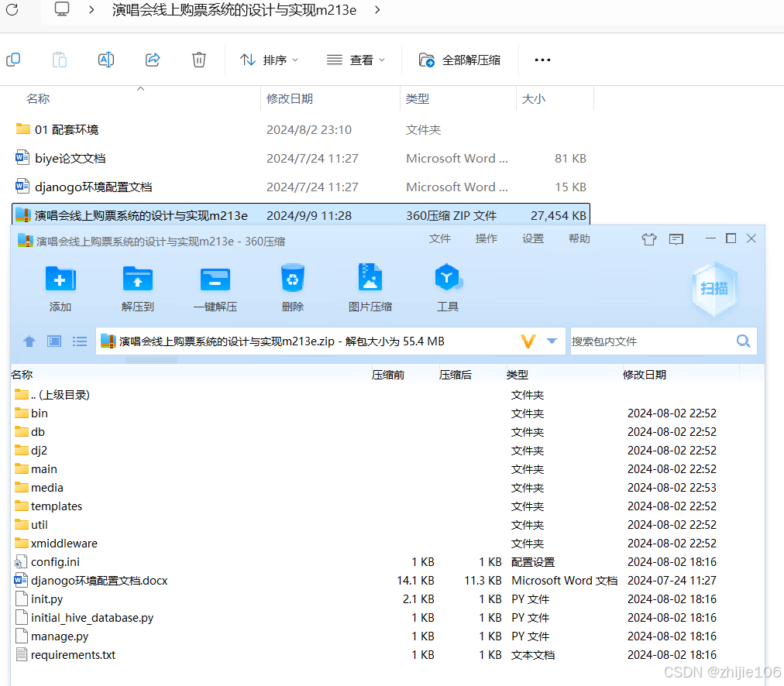
Task: Expand the chevron after the folder name in address bar
Action: tap(377, 9)
